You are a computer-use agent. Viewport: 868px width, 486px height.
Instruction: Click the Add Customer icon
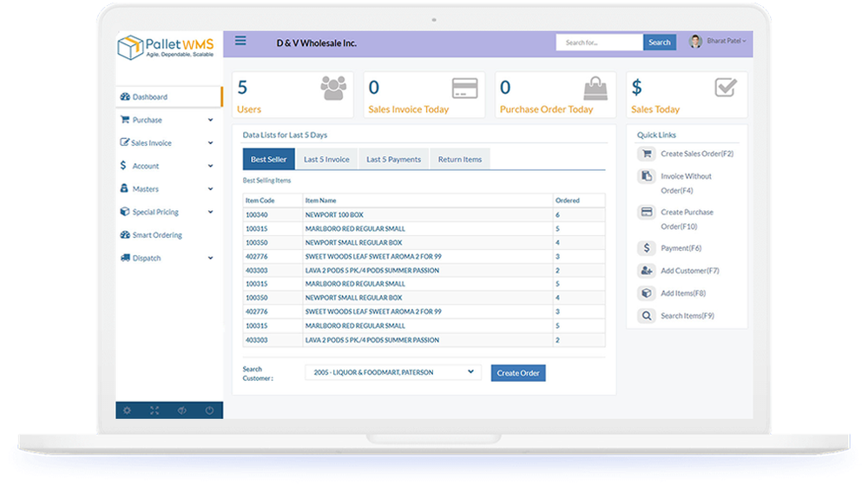(646, 271)
